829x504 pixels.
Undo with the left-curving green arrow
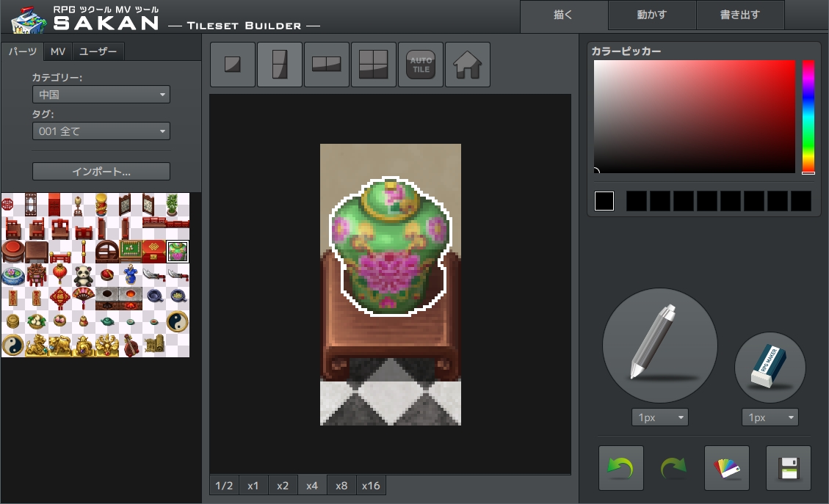621,468
